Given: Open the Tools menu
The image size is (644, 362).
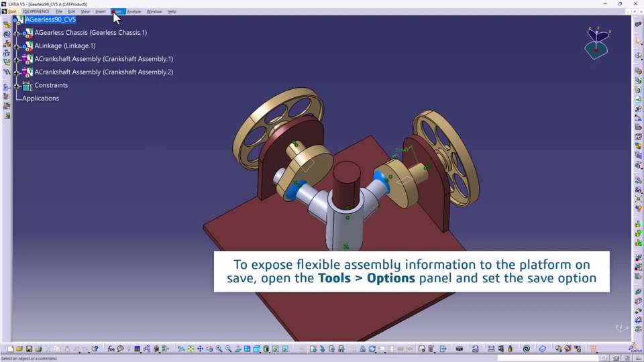Looking at the screenshot, I should click(x=117, y=11).
